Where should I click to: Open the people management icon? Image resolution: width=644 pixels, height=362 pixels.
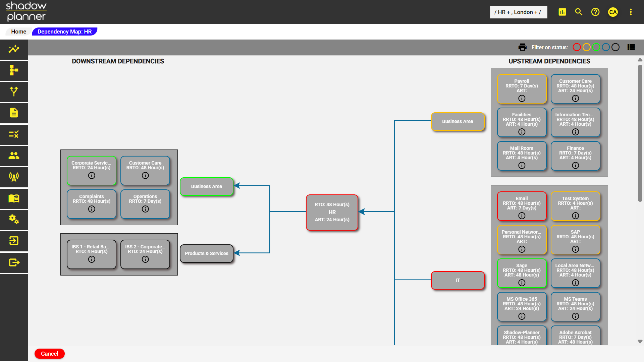(13, 156)
